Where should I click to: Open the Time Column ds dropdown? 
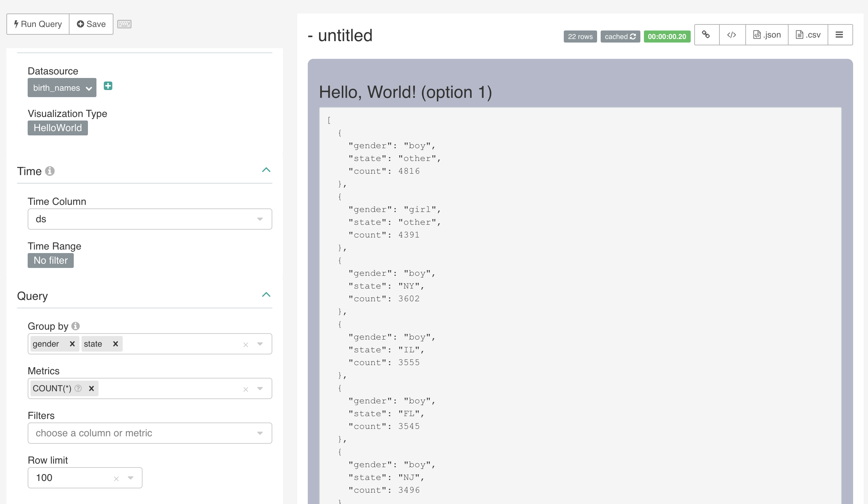150,219
